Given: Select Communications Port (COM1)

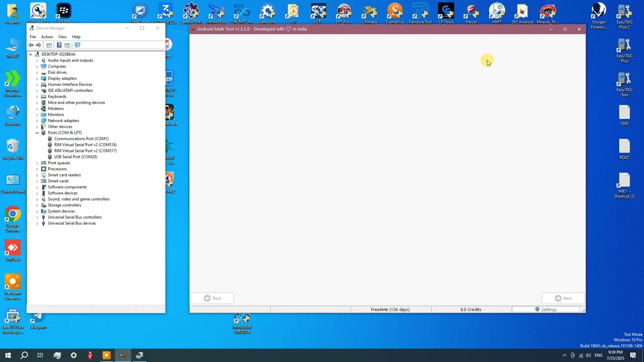Looking at the screenshot, I should (x=81, y=139).
